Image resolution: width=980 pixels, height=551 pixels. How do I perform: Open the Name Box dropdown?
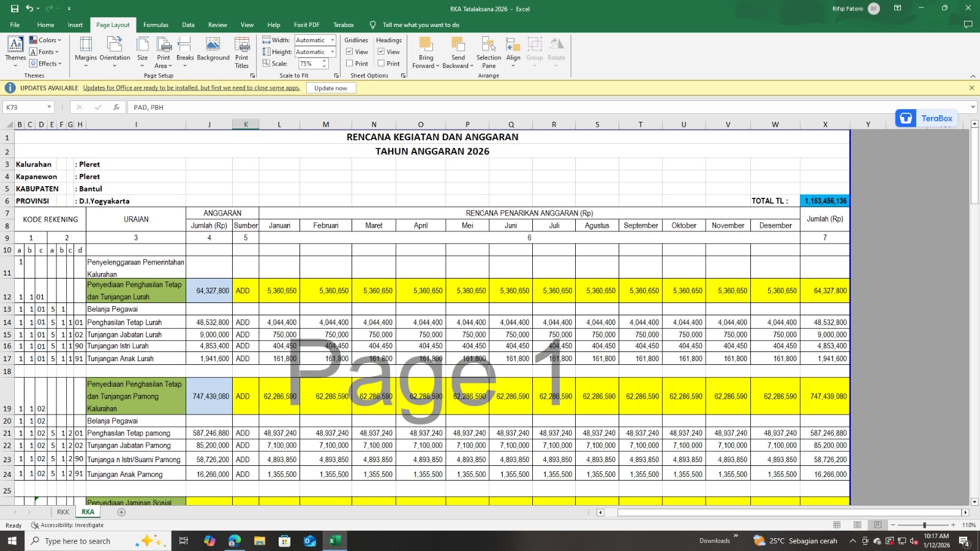tap(50, 107)
